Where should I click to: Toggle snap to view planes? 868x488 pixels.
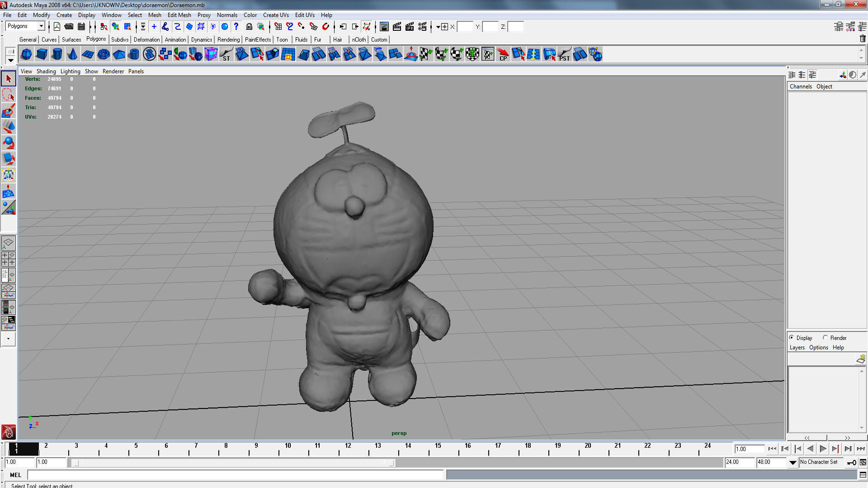pos(313,27)
